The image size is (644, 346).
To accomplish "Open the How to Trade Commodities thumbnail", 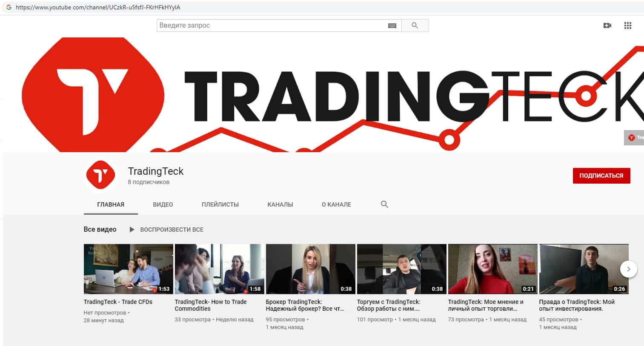I will (x=220, y=269).
